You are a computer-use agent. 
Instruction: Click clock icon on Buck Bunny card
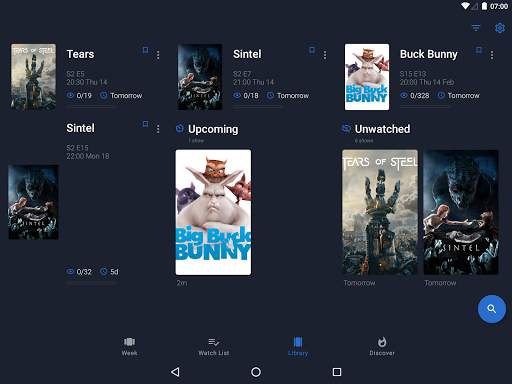[441, 95]
